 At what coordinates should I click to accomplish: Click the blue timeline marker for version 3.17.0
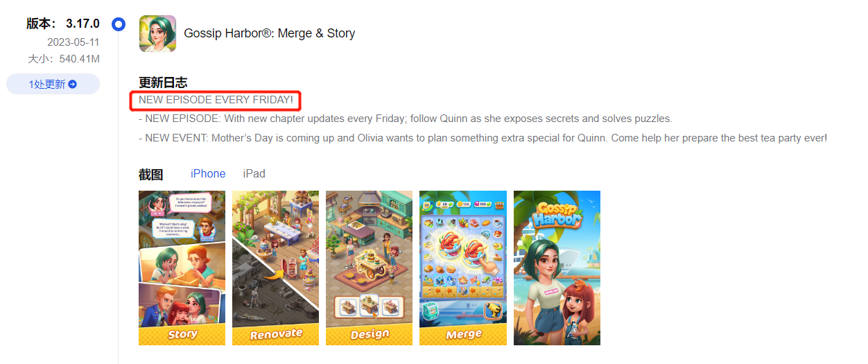click(x=119, y=24)
